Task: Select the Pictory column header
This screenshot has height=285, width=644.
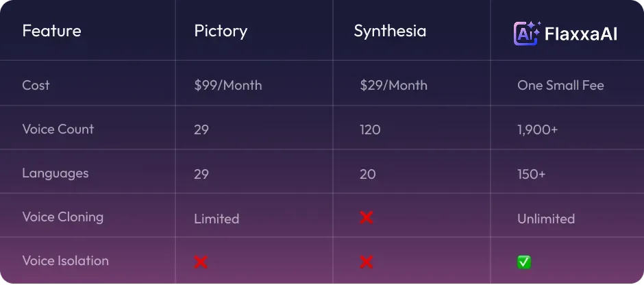Action: [221, 32]
